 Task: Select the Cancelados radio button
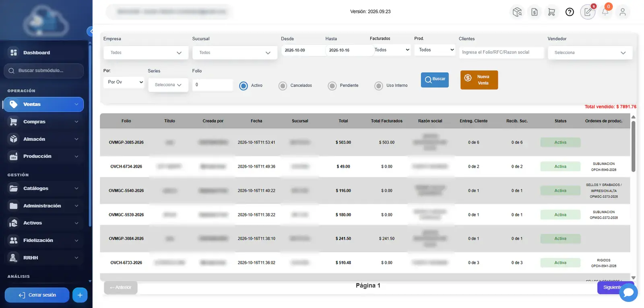click(x=283, y=86)
